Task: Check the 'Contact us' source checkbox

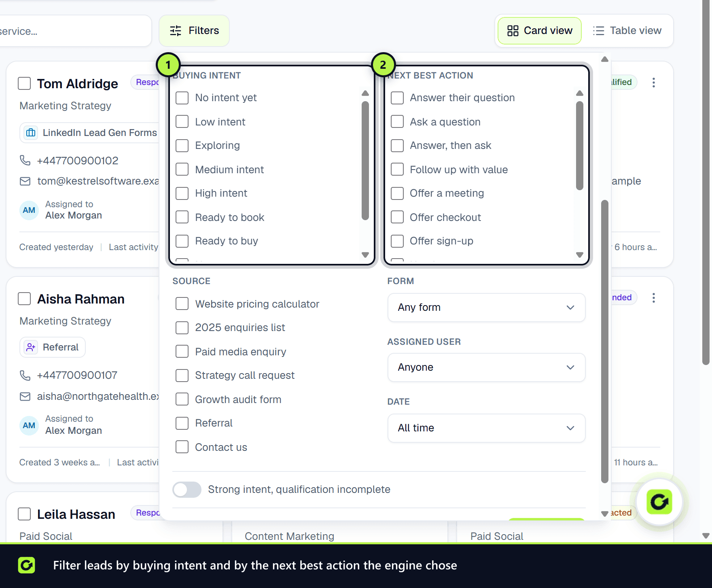Action: click(182, 447)
